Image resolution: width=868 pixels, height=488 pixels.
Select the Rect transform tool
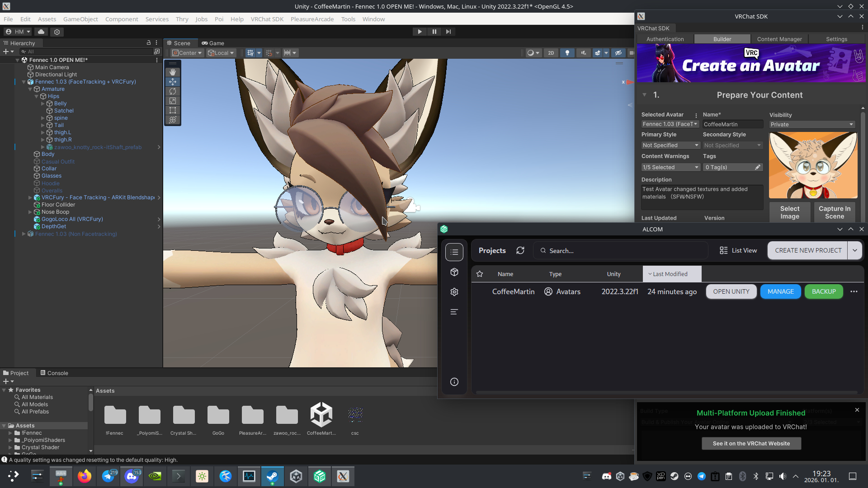click(x=173, y=110)
